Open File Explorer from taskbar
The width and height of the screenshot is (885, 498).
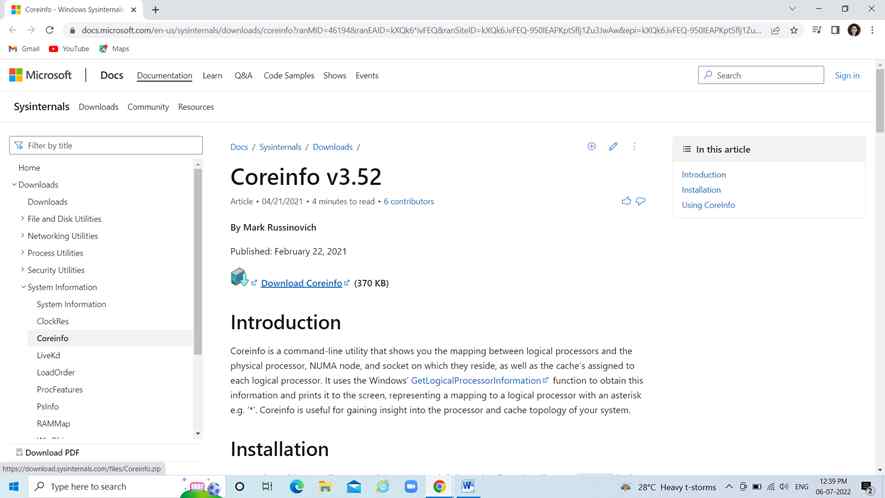pos(325,486)
